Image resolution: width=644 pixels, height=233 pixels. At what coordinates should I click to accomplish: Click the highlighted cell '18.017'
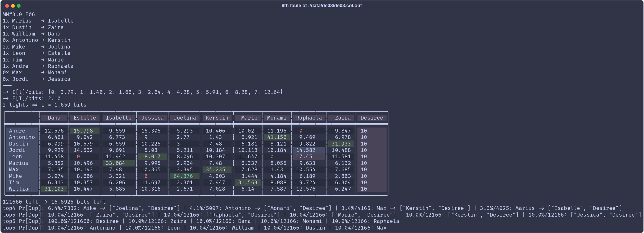pos(153,156)
